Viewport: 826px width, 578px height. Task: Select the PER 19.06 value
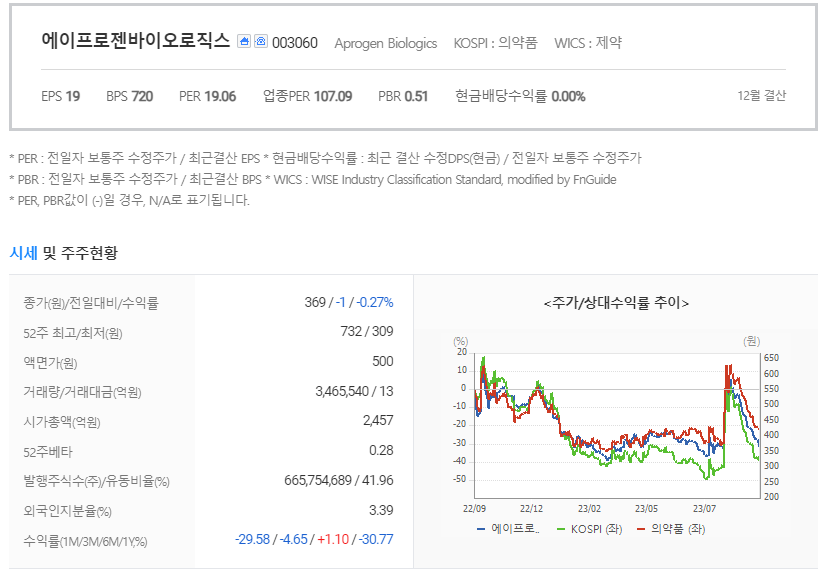point(208,96)
